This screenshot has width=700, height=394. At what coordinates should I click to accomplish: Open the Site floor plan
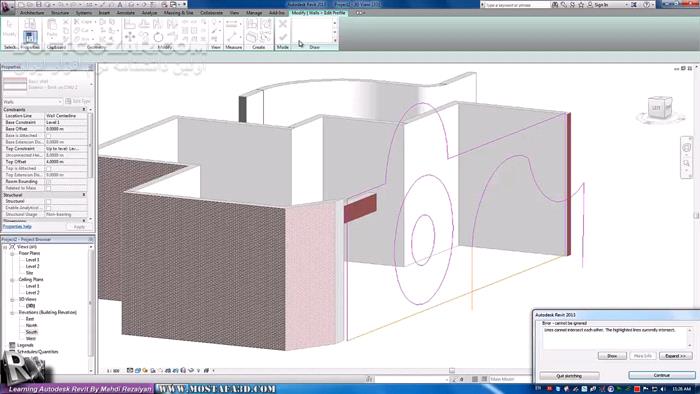29,273
